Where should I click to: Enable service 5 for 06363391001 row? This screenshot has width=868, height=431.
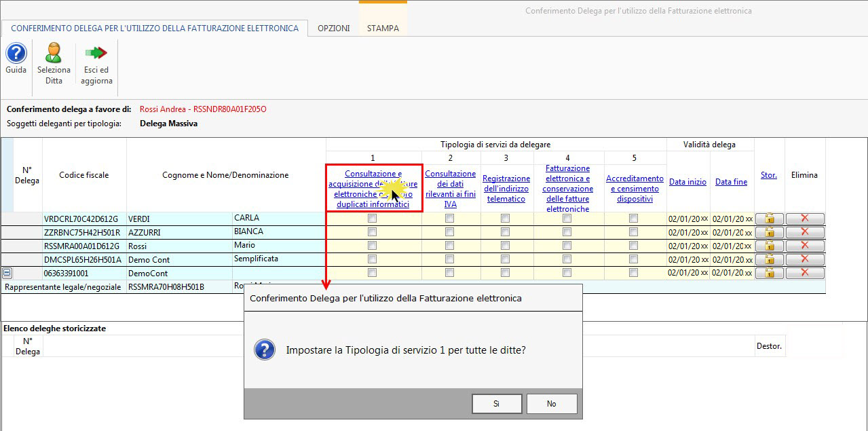633,273
